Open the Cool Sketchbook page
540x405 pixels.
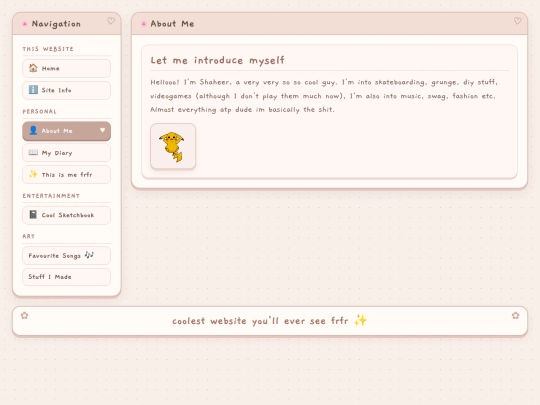[x=66, y=215]
